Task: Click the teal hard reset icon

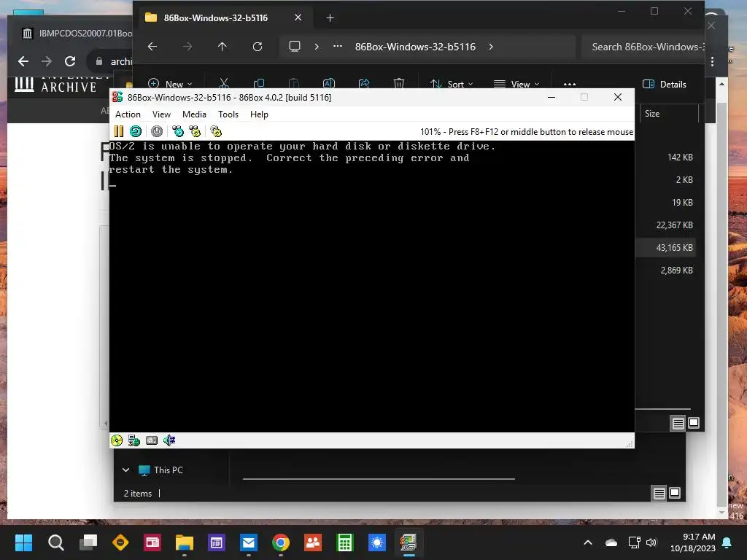Action: click(x=136, y=131)
